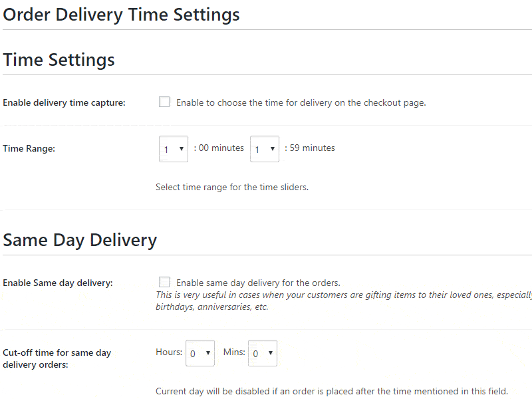The width and height of the screenshot is (532, 399).
Task: Click the 'Enable Same day delivery:' field label
Action: click(58, 283)
